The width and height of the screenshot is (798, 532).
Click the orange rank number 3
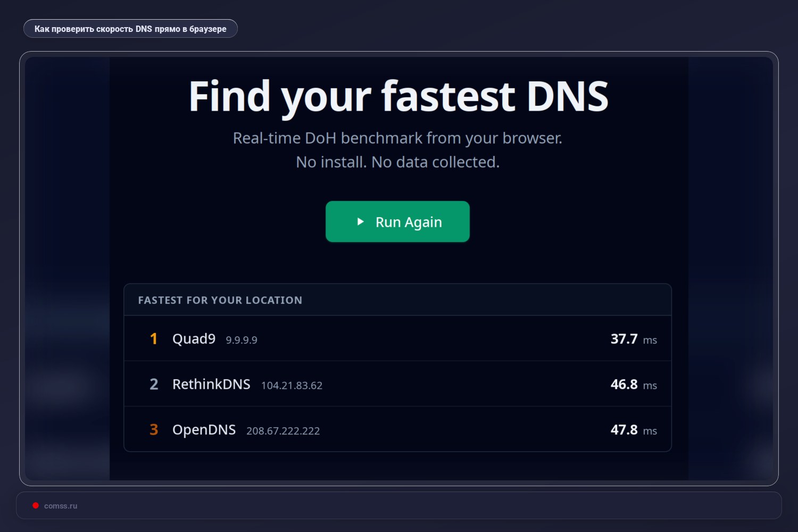point(154,429)
